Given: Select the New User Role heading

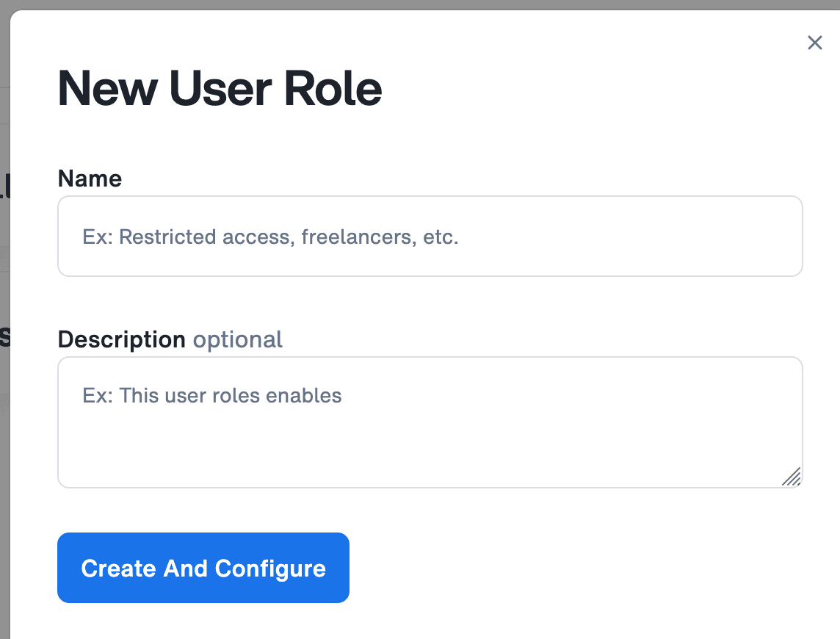Looking at the screenshot, I should (x=220, y=88).
